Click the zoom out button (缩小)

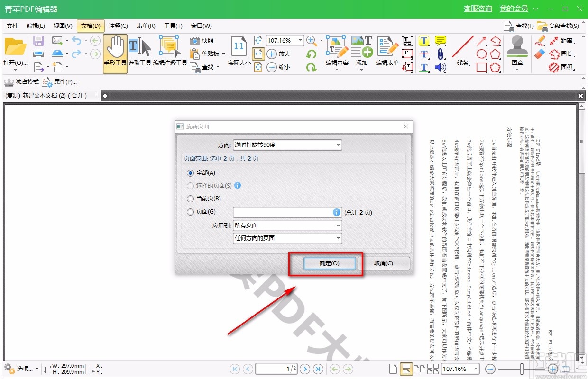pyautogui.click(x=278, y=67)
